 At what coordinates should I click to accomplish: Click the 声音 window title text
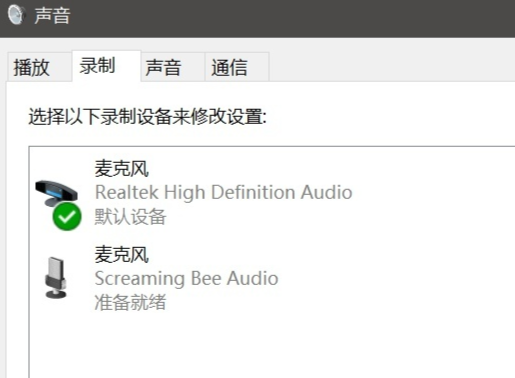(x=53, y=15)
